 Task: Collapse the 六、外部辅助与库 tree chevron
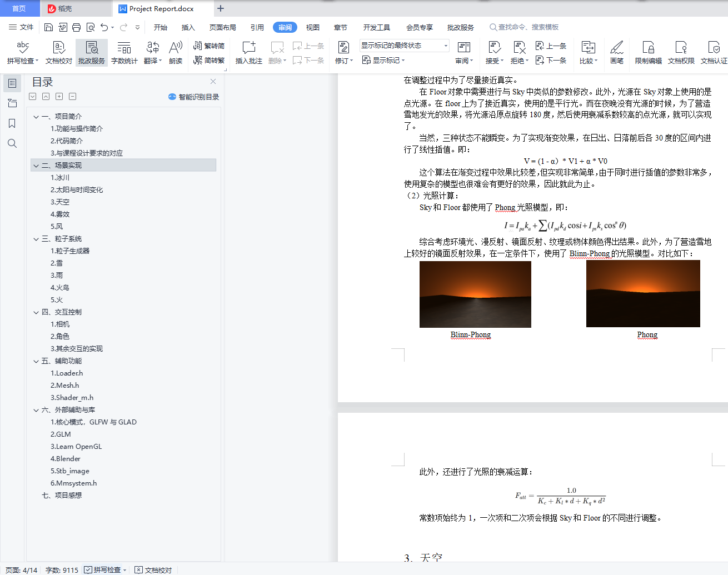(36, 410)
